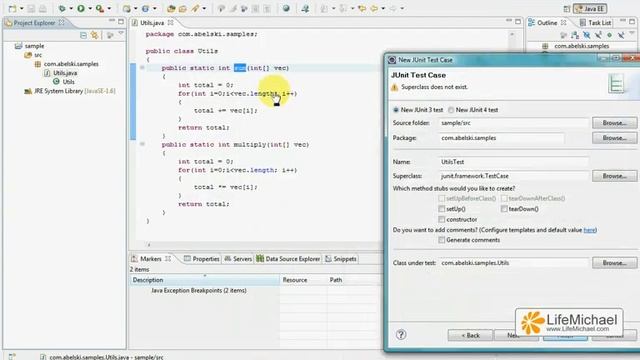Click the setUpBeforeClass() checkbox

pos(441,198)
